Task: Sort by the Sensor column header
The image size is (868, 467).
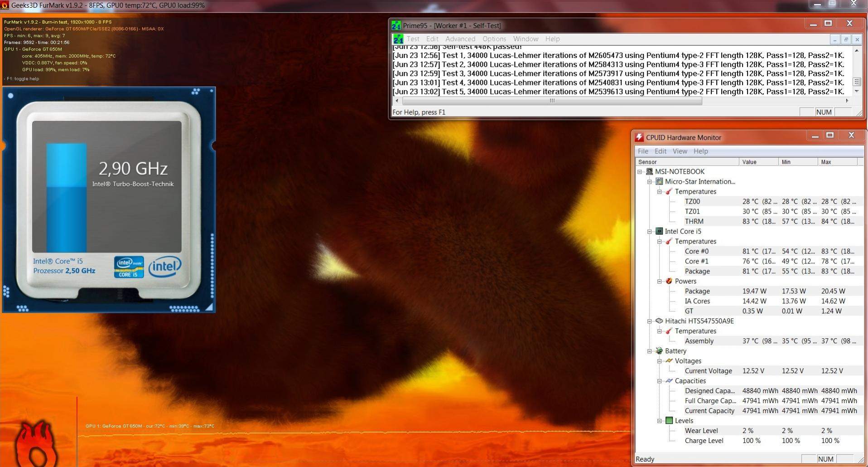Action: 687,162
